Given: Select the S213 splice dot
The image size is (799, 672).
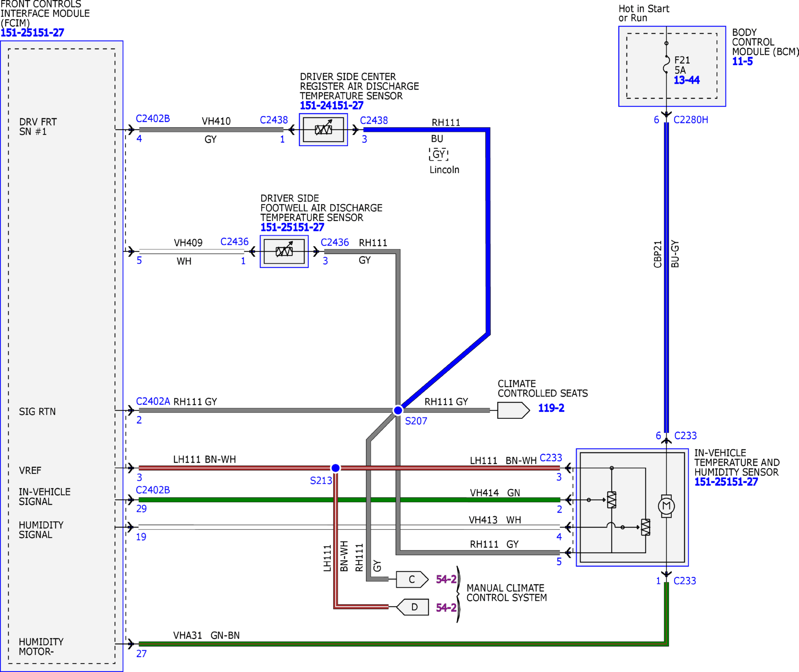Looking at the screenshot, I should [x=335, y=468].
